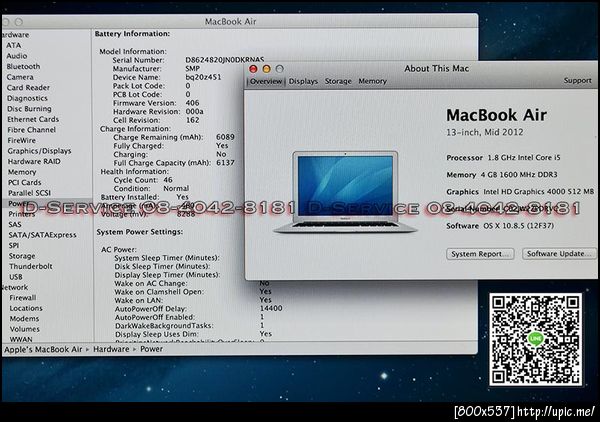Select Firewall under Network

[x=23, y=298]
